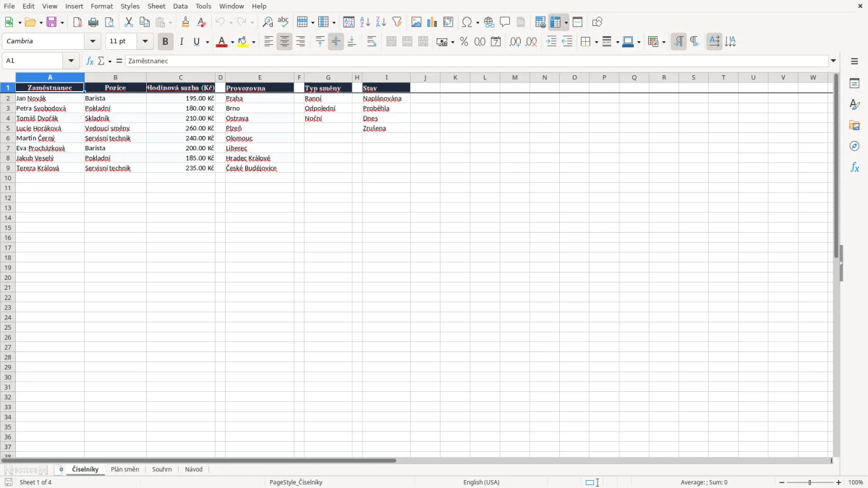Viewport: 868px width, 488px height.
Task: Sort descending Z-A icon
Action: [x=380, y=22]
